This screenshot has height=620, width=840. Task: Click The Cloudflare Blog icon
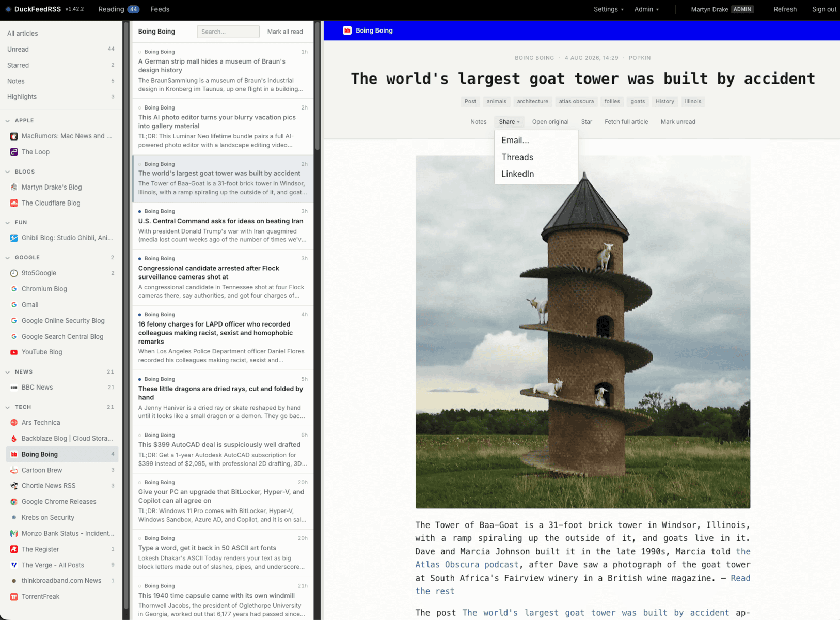click(x=14, y=203)
